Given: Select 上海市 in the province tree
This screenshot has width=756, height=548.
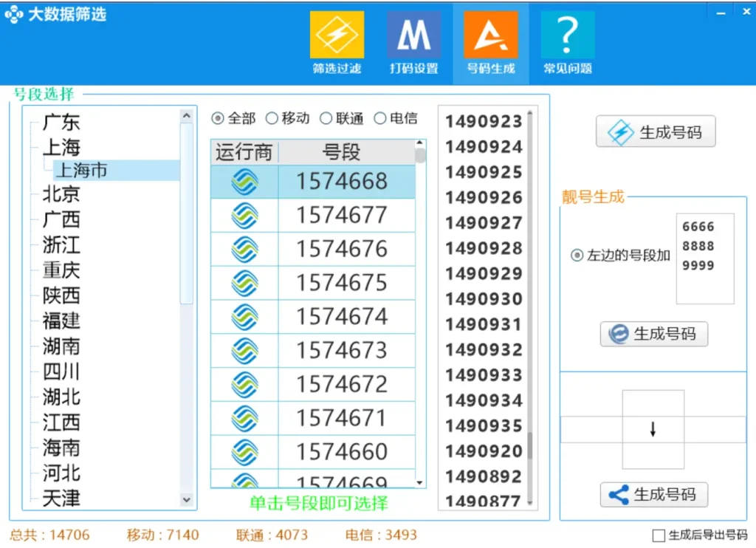Looking at the screenshot, I should click(x=83, y=170).
